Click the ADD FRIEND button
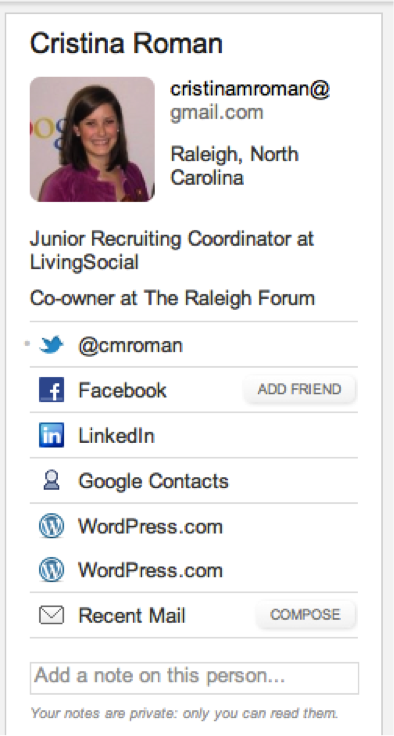394x736 pixels. tap(300, 389)
